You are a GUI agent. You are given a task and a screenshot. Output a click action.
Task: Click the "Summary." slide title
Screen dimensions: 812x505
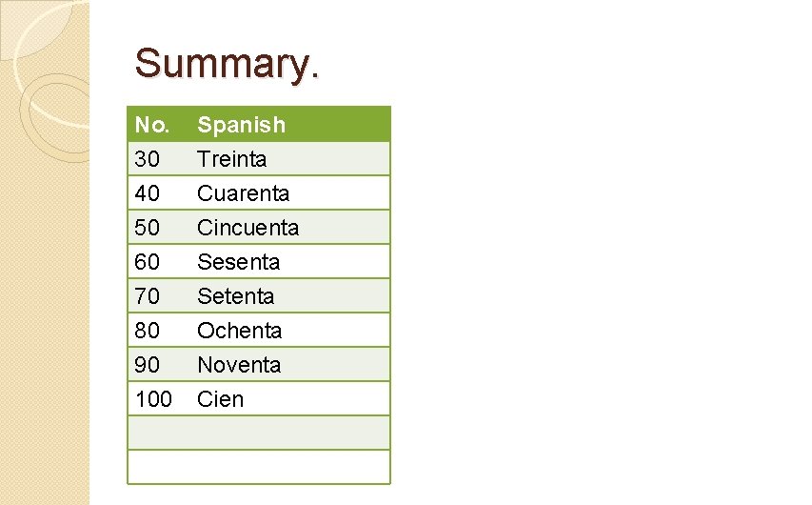click(x=228, y=64)
